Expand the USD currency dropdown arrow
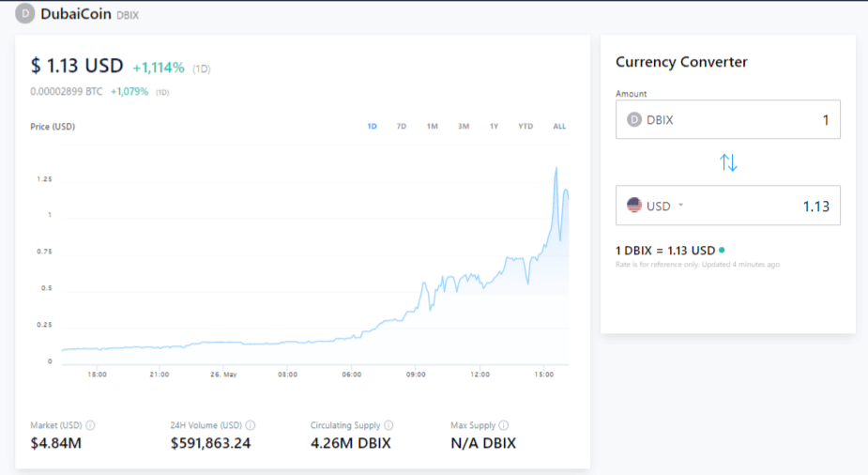Screen dimensions: 868x475 681,205
